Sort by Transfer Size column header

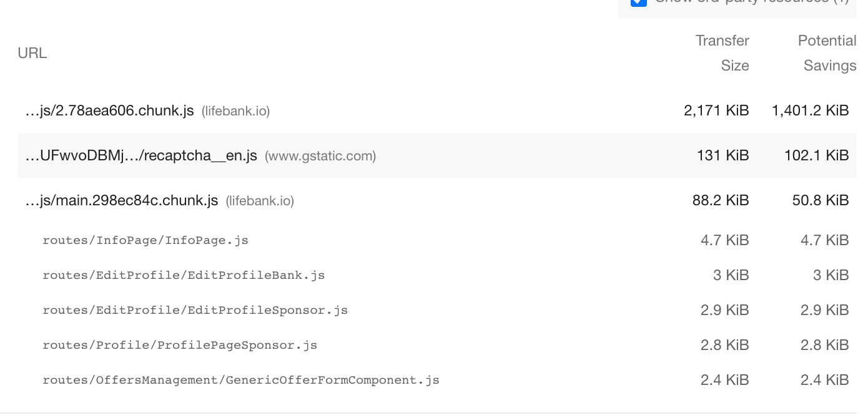pyautogui.click(x=723, y=53)
